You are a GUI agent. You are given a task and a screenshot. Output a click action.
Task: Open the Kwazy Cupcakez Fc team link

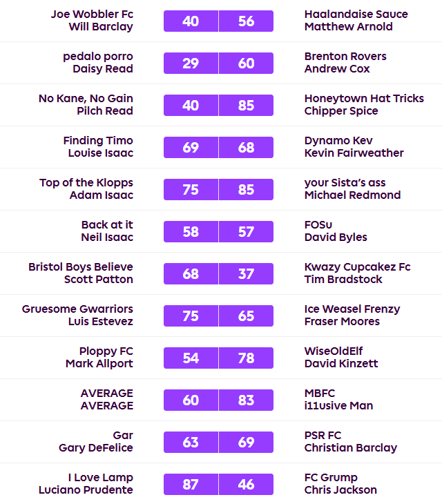point(357,267)
